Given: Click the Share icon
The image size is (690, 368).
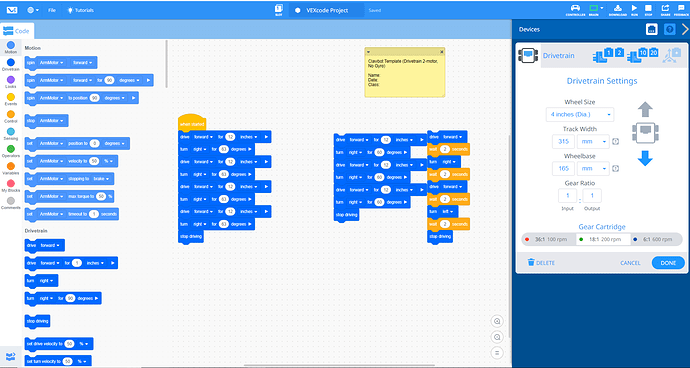Looking at the screenshot, I should pyautogui.click(x=665, y=8).
